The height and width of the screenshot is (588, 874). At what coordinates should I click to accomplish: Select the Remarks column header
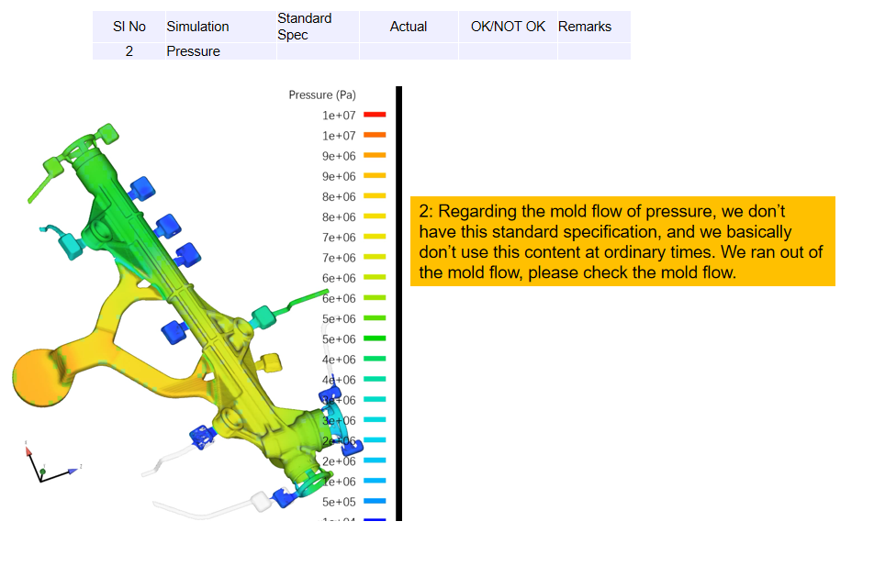click(x=585, y=27)
